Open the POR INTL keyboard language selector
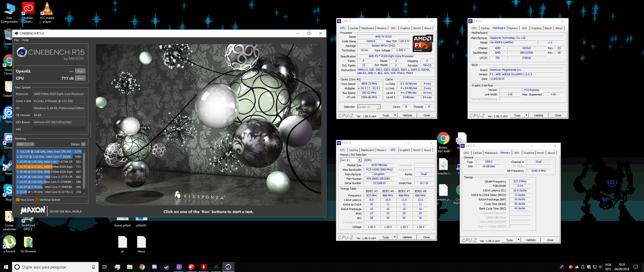This screenshot has height=272, width=644. pyautogui.click(x=608, y=267)
